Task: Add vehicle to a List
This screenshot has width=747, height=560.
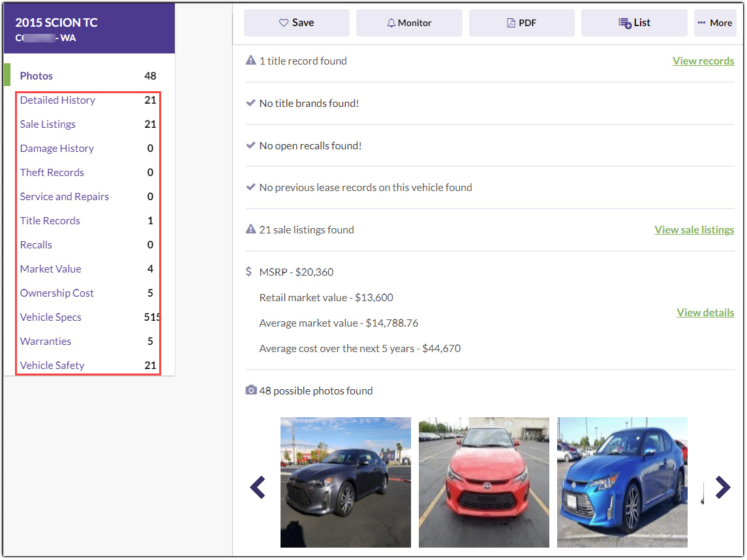Action: [x=634, y=23]
